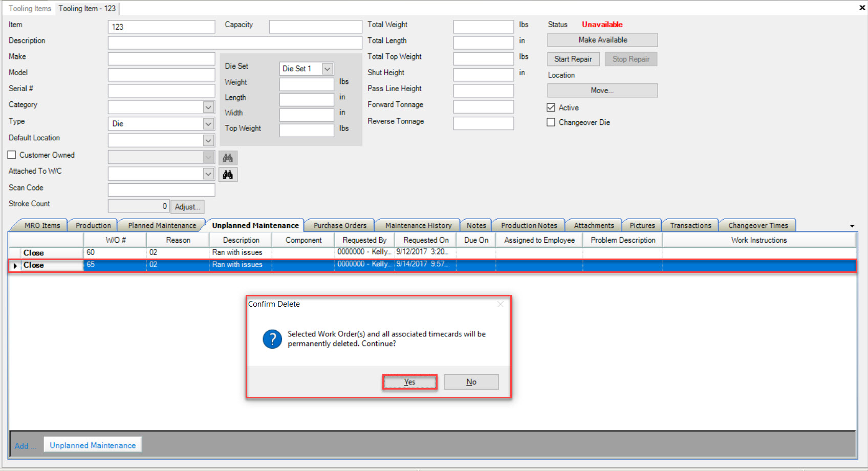Click the Assigned to Employee column header
Screen dimensions: 868x471
pyautogui.click(x=539, y=240)
